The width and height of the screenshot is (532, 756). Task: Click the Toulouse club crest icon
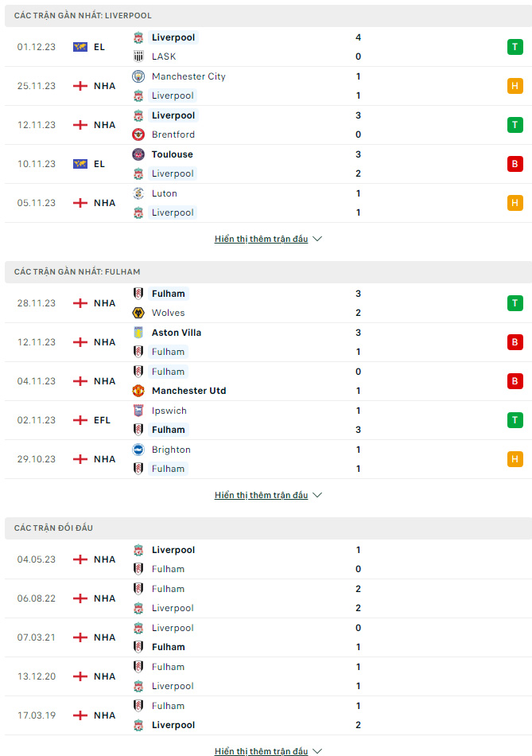(138, 154)
